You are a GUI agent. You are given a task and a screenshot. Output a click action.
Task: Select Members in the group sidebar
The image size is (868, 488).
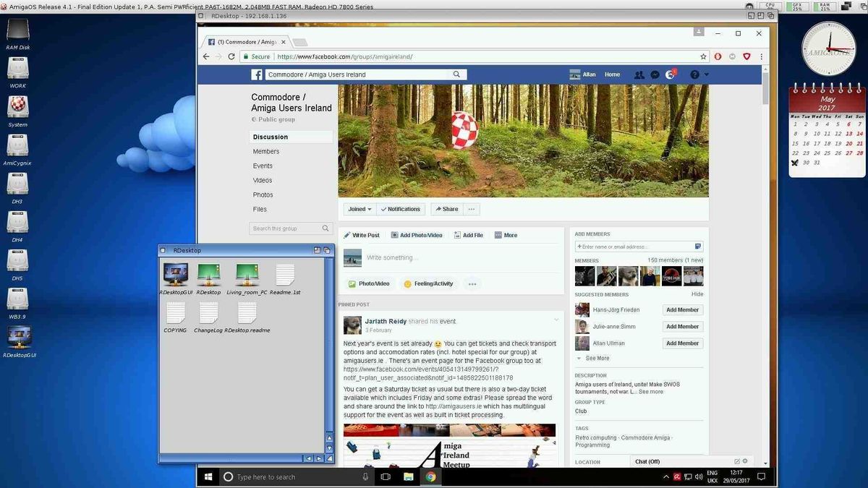(265, 151)
